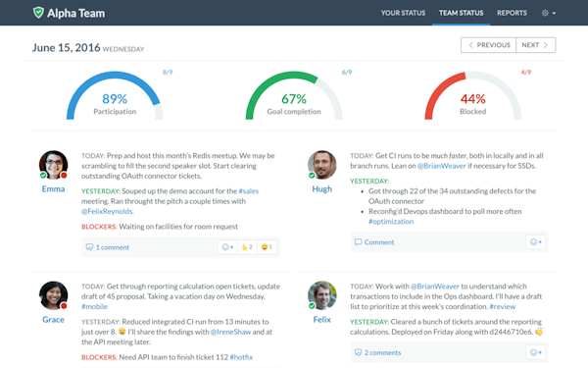Open the settings gear dropdown
This screenshot has height=368, width=588.
coord(548,13)
